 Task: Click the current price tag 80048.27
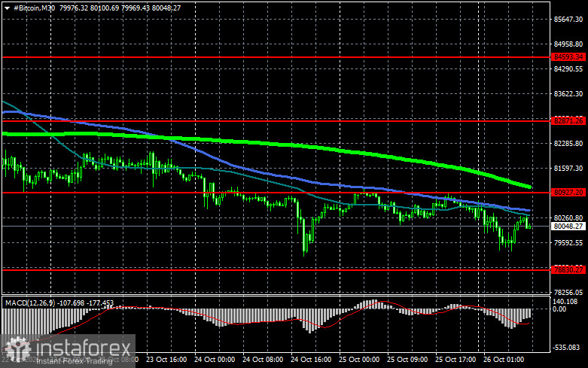point(568,227)
